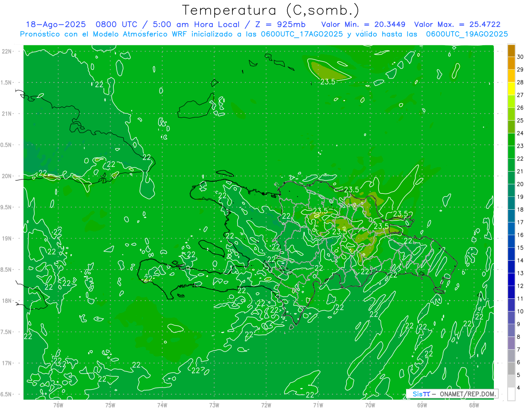Viewport: 532px width, 411px height.
Task: Click the "69W" longitude axis label
Action: click(x=422, y=405)
